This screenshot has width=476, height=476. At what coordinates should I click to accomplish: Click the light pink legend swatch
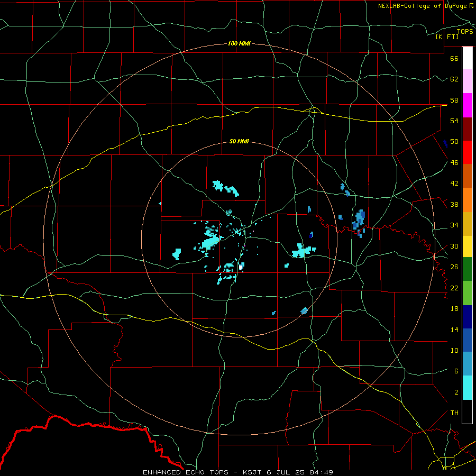(467, 81)
